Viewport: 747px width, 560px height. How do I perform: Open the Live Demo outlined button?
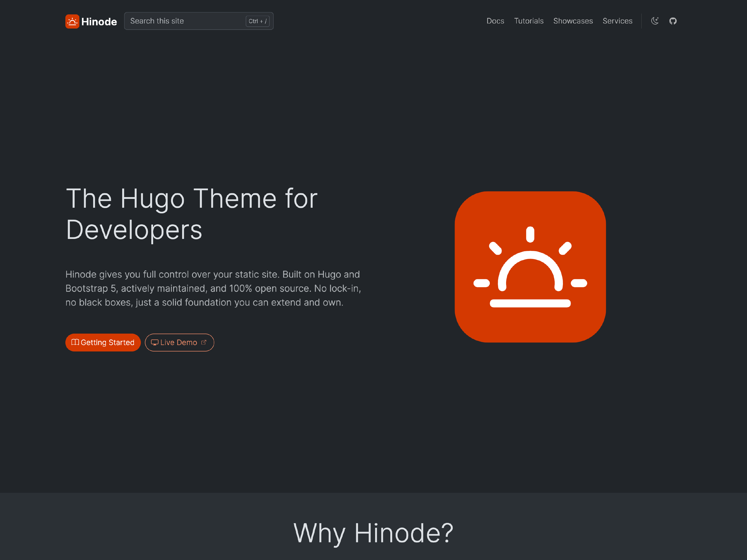[179, 342]
